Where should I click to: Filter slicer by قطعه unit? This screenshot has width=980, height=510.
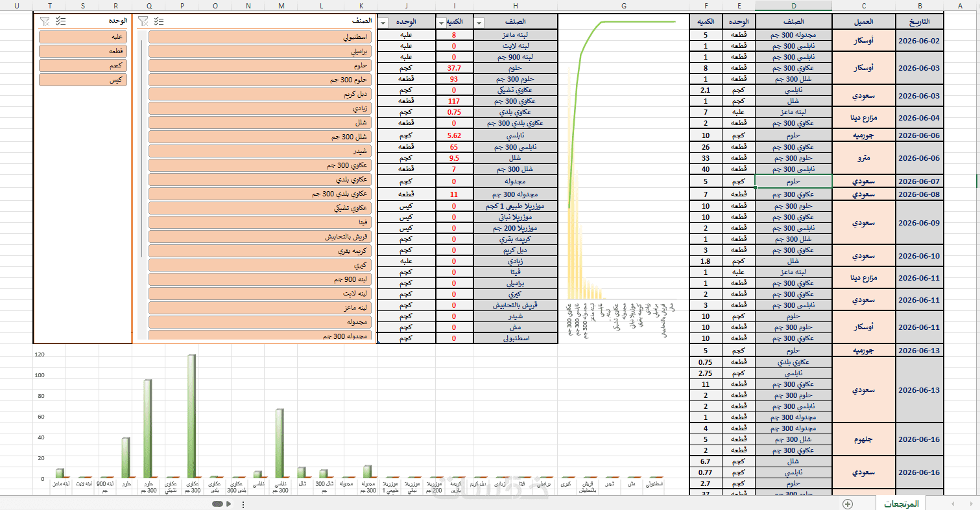[x=83, y=51]
